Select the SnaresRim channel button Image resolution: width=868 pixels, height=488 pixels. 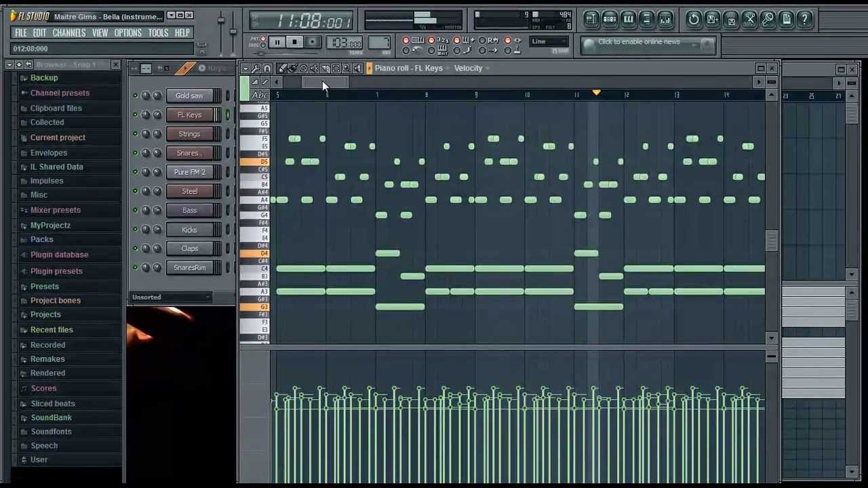[189, 267]
